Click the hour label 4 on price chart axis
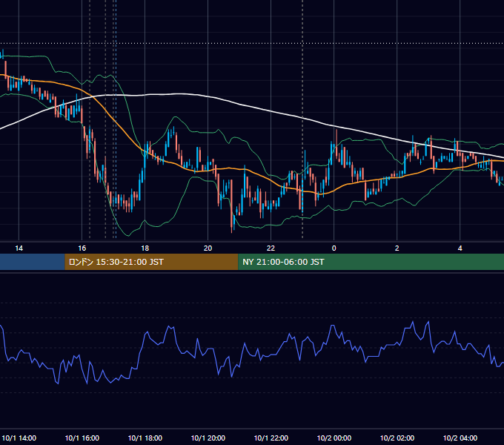This screenshot has width=504, height=445. point(460,248)
